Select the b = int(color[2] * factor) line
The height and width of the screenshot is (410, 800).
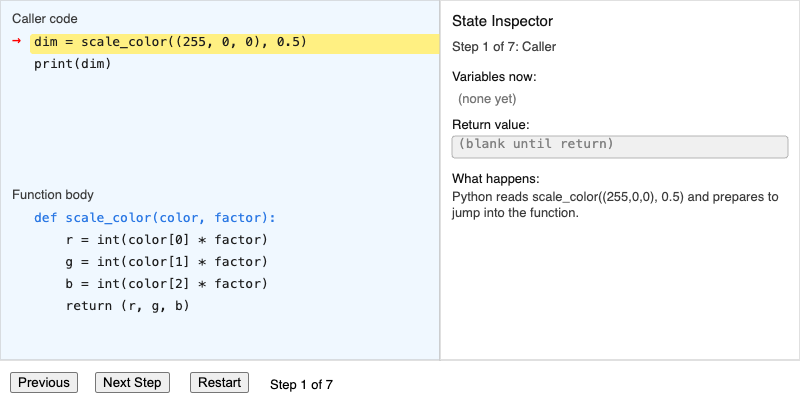166,284
